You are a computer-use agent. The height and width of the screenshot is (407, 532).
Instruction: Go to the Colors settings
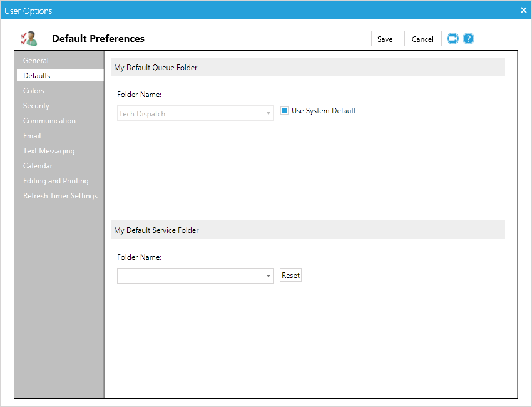coord(34,91)
